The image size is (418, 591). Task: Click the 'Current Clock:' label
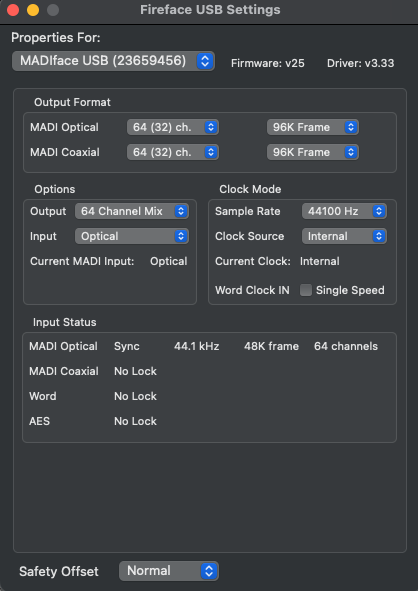click(253, 261)
